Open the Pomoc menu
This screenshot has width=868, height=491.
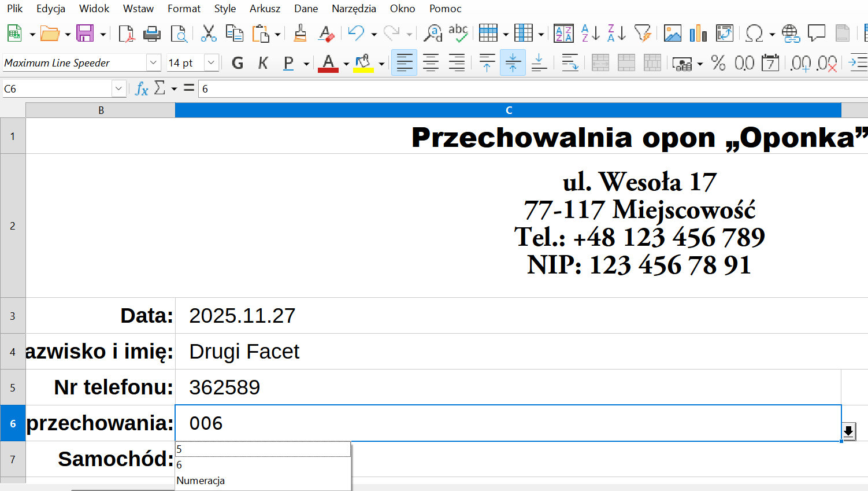point(445,9)
